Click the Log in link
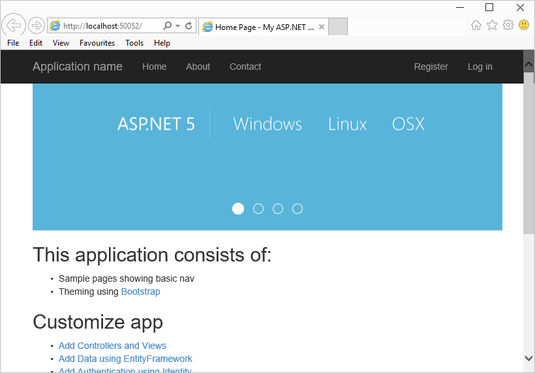 (x=480, y=67)
